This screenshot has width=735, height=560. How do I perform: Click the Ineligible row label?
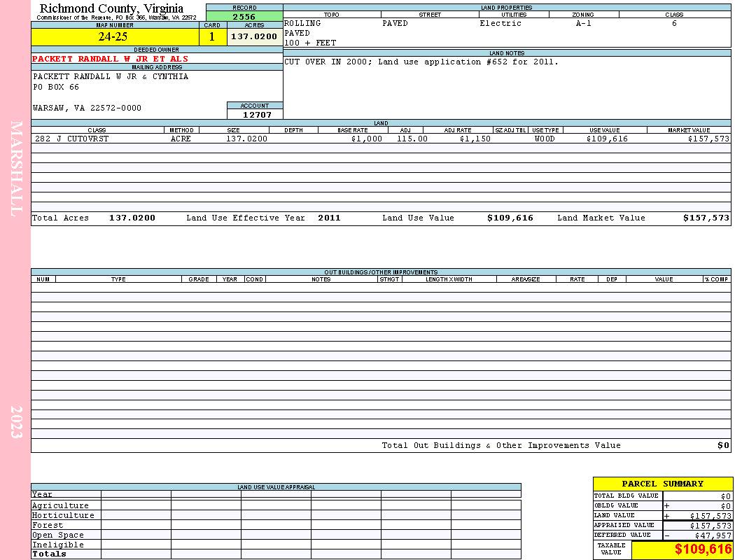57,545
